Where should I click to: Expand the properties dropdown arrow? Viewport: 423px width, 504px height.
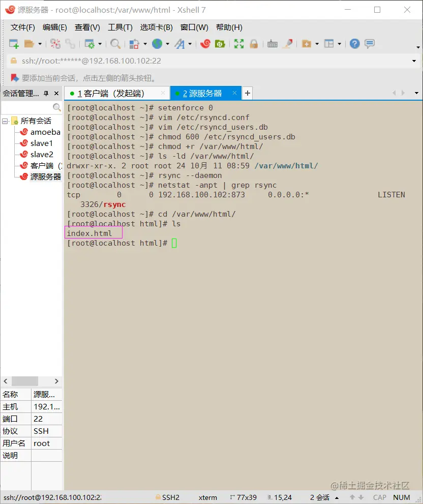click(x=100, y=44)
